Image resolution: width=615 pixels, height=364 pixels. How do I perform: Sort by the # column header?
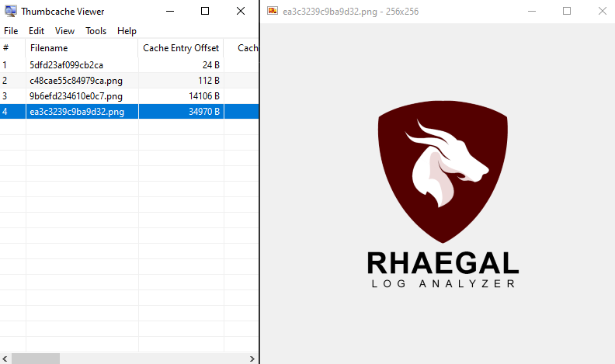coord(13,48)
